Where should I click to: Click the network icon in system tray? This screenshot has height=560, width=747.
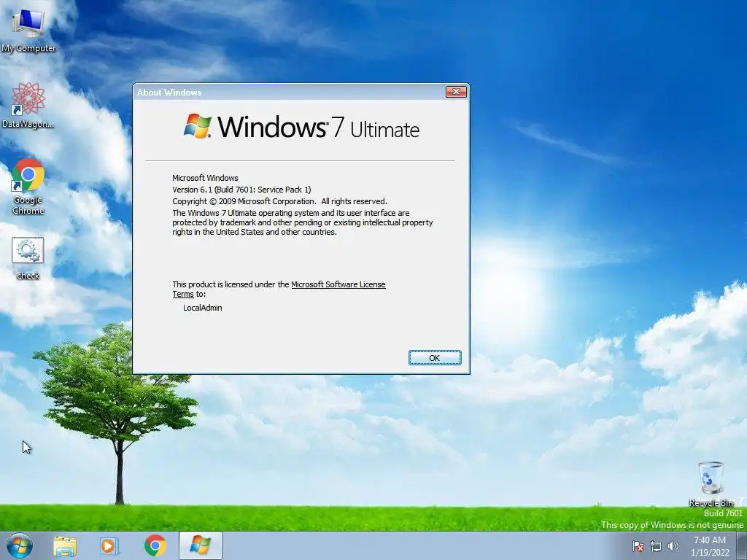click(656, 546)
